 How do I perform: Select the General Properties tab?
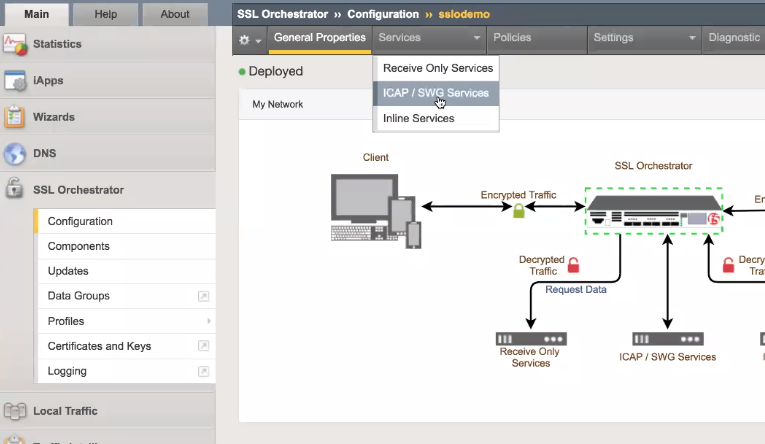point(320,38)
